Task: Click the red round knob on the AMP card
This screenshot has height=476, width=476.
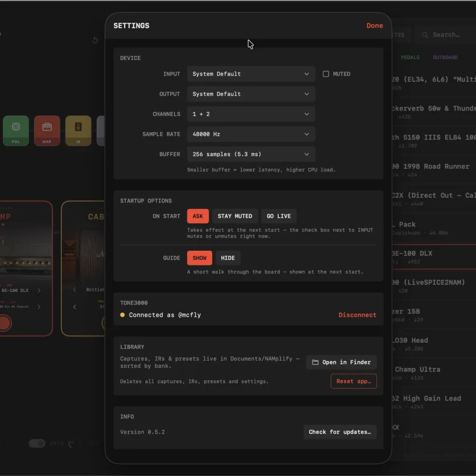Action: click(5, 323)
